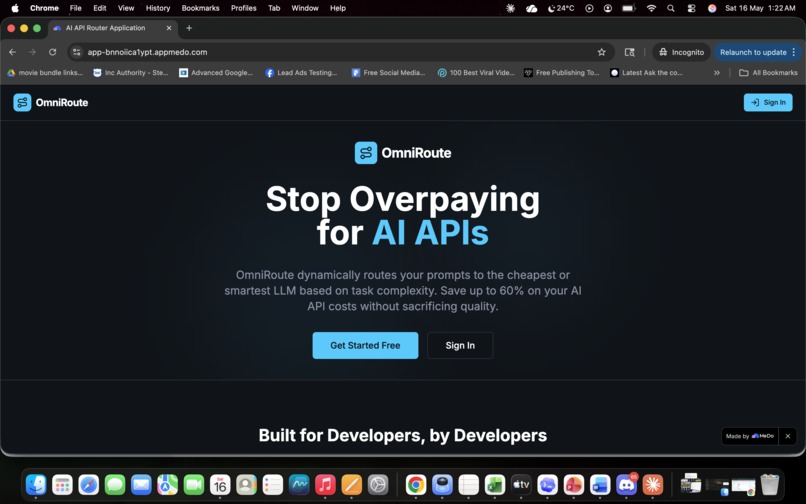The height and width of the screenshot is (504, 806).
Task: Go back to previous page
Action: [x=12, y=52]
